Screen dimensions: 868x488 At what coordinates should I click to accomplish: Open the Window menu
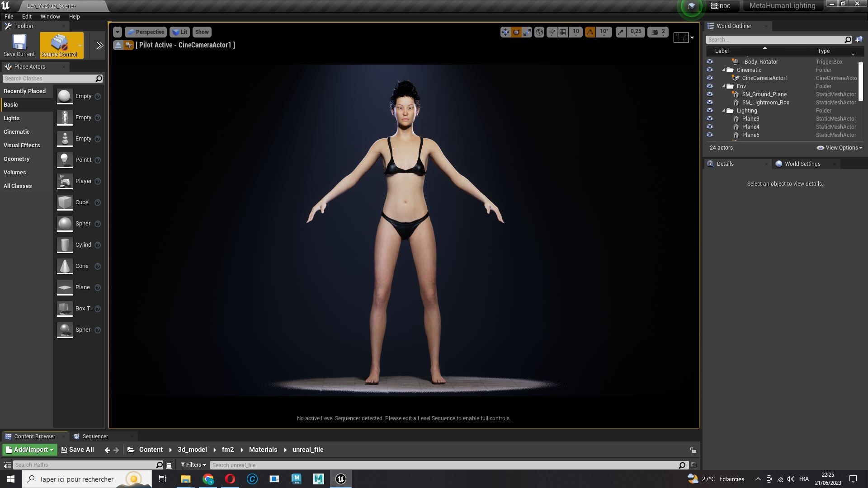pyautogui.click(x=50, y=16)
